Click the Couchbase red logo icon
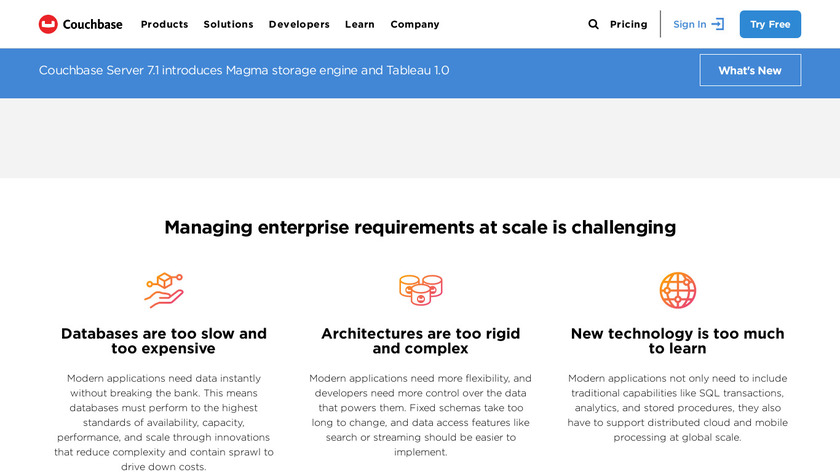The width and height of the screenshot is (840, 472). [x=48, y=24]
